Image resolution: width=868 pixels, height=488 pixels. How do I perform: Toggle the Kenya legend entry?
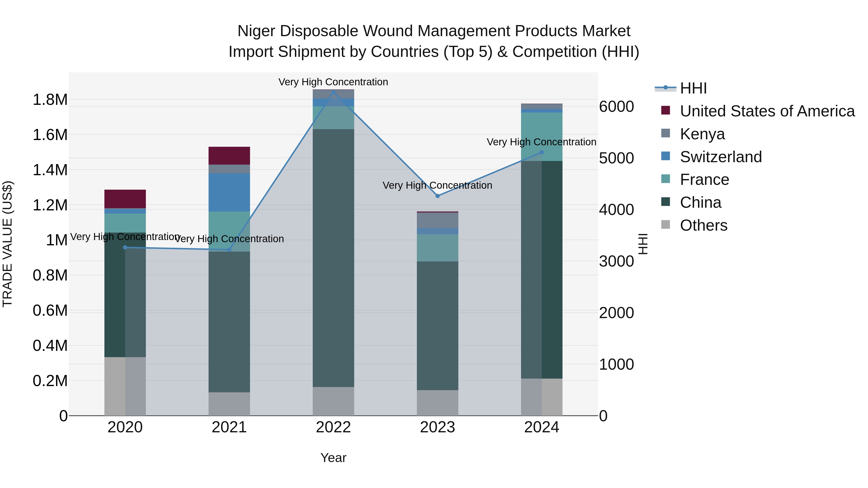693,134
